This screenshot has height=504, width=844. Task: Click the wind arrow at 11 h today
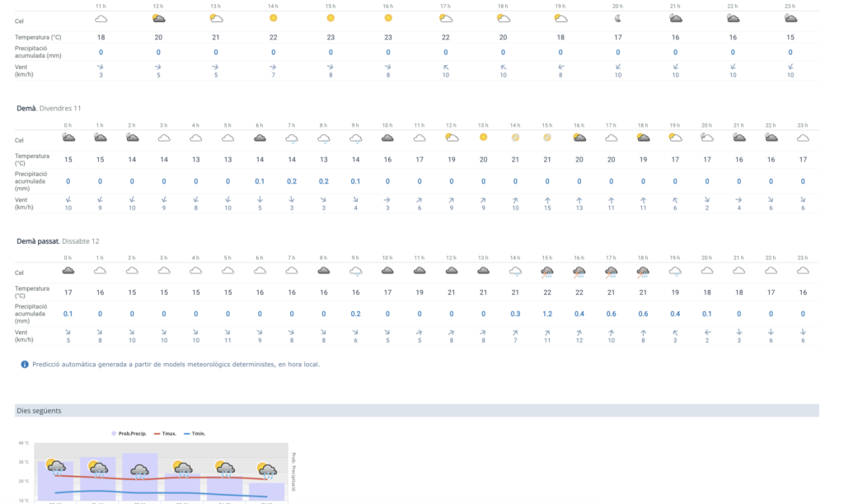[x=101, y=67]
